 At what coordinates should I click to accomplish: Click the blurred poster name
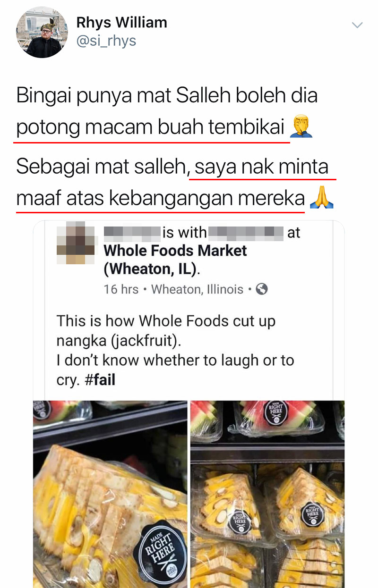click(132, 233)
